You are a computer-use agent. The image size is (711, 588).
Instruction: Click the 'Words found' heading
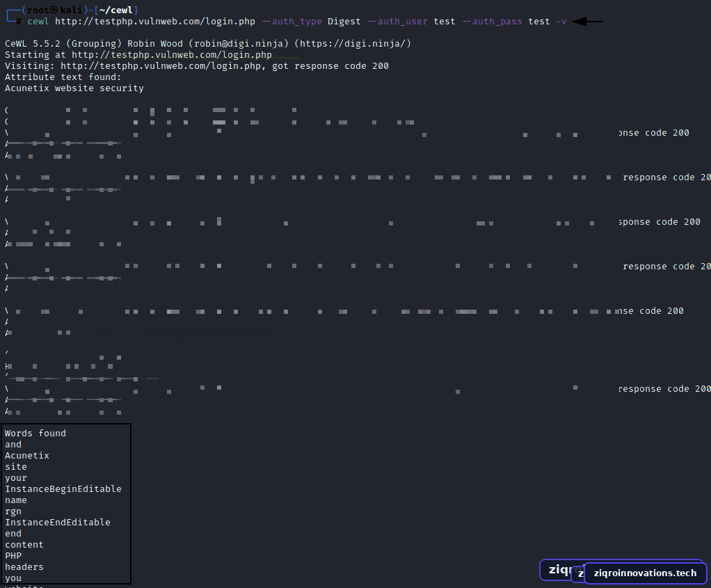click(x=35, y=434)
